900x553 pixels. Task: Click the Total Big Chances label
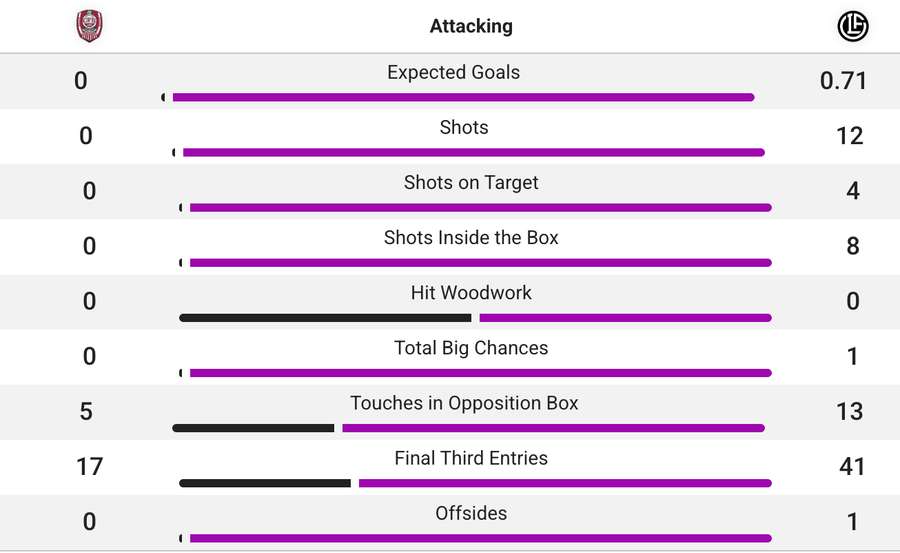(471, 347)
